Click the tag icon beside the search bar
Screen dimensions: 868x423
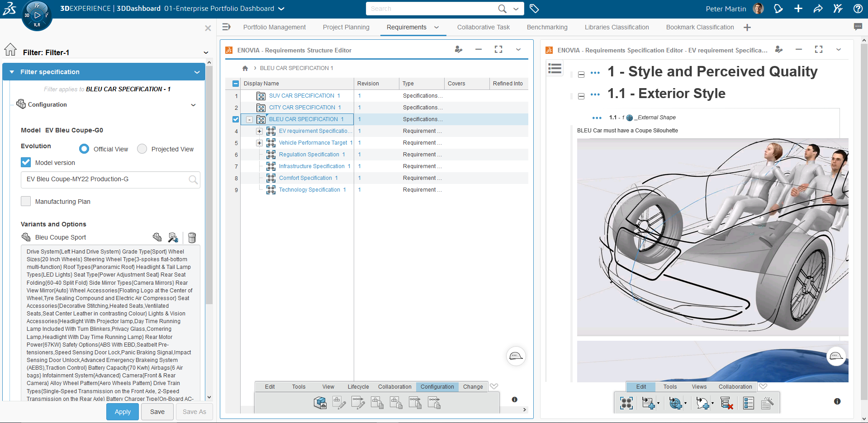tap(534, 9)
